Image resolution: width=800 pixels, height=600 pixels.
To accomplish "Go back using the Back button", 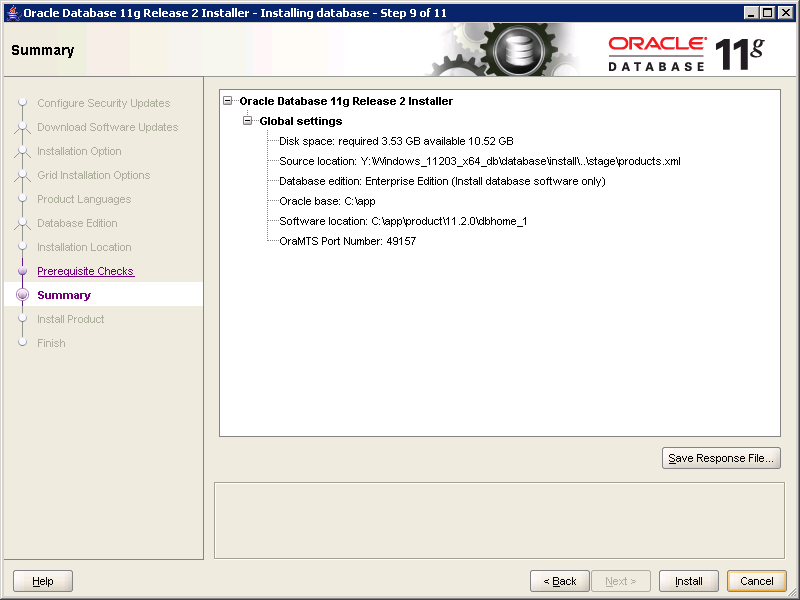I will pos(560,581).
